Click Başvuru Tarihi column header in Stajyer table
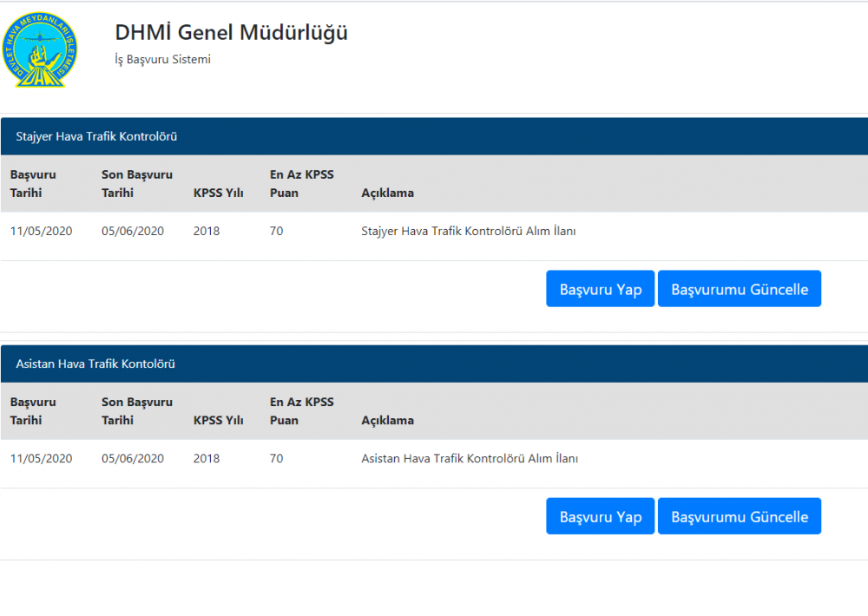Viewport: 868px width, 616px height. pyautogui.click(x=33, y=184)
